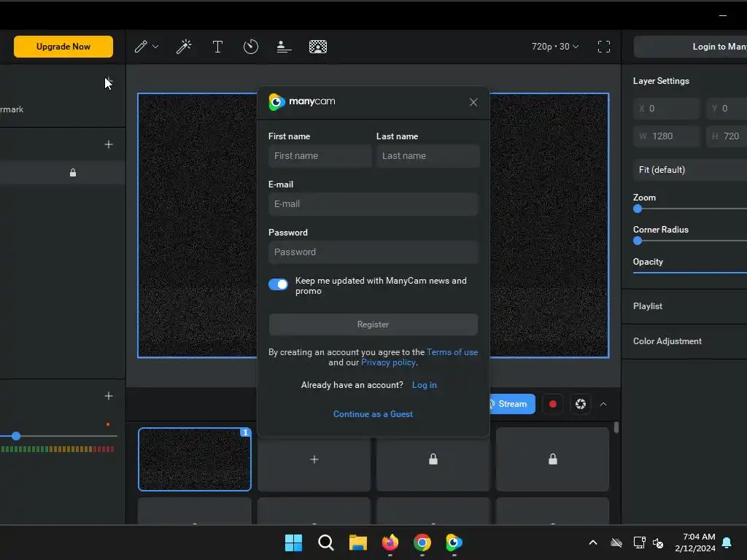Click the locked preset slot third in row
The image size is (747, 560).
(433, 459)
